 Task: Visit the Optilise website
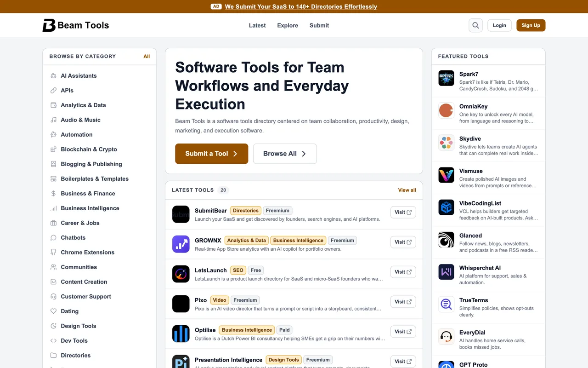(403, 332)
